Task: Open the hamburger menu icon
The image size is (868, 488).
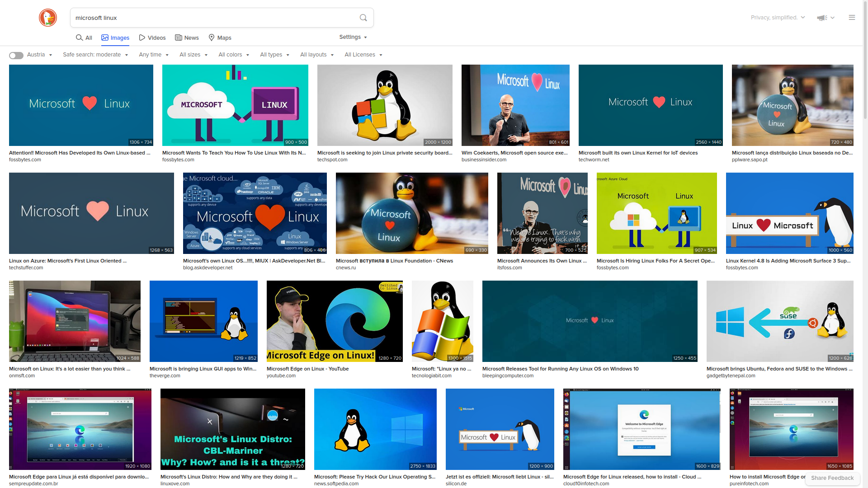Action: [852, 18]
